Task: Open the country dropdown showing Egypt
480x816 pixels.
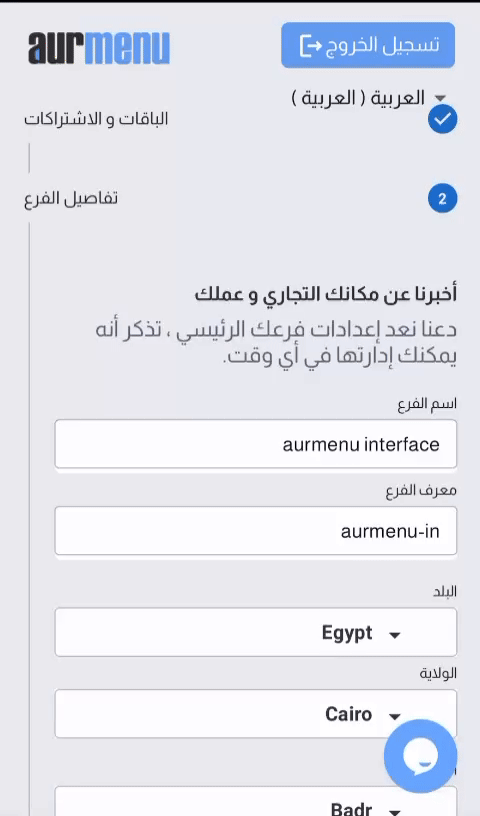Action: tap(256, 632)
